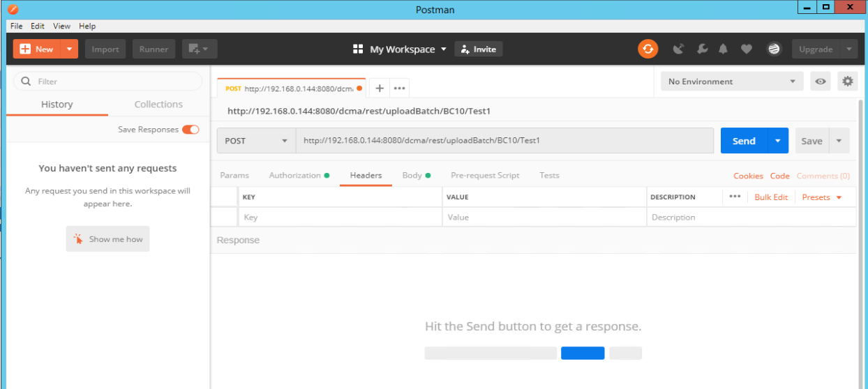Viewport: 868px width, 389px height.
Task: Switch to the Body tab
Action: [416, 175]
